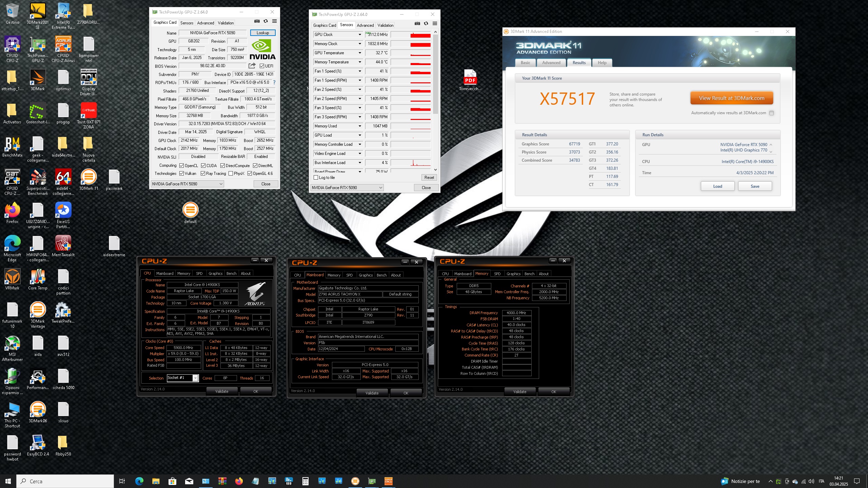This screenshot has width=868, height=488.
Task: Open the Help tab in 3DMark 11
Action: pyautogui.click(x=602, y=63)
